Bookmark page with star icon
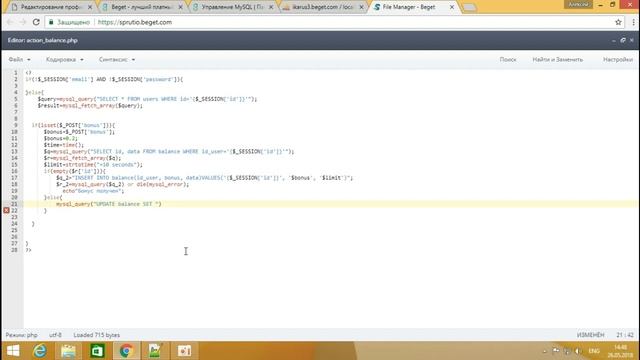This screenshot has width=640, height=360. [618, 22]
